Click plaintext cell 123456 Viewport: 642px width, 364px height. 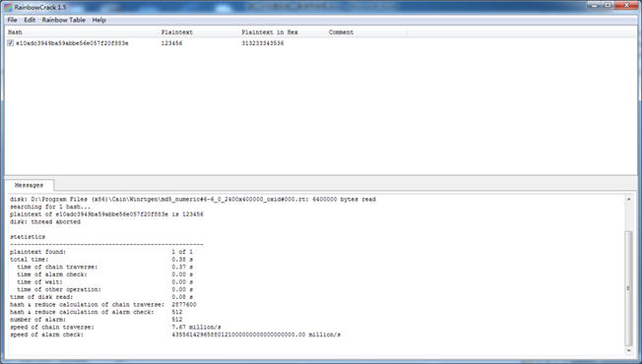(x=171, y=43)
